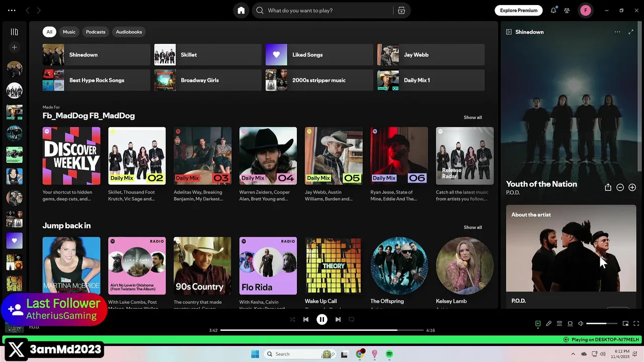This screenshot has height=362, width=644.
Task: Open the Daily Mix 1 tile
Action: [x=431, y=80]
